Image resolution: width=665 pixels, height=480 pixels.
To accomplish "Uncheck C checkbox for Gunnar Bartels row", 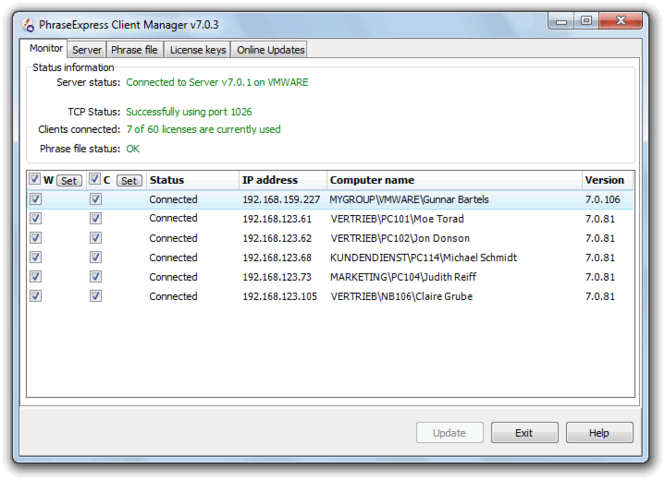I will click(96, 199).
